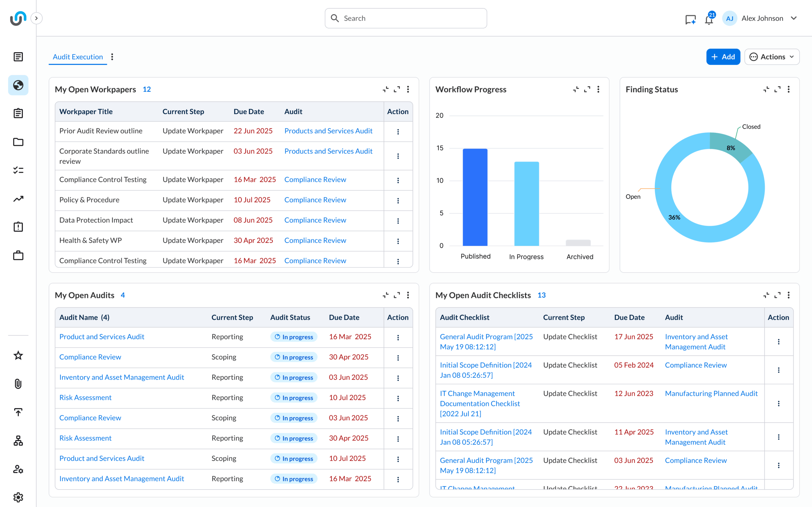
Task: Open the Actions dropdown
Action: (x=772, y=57)
